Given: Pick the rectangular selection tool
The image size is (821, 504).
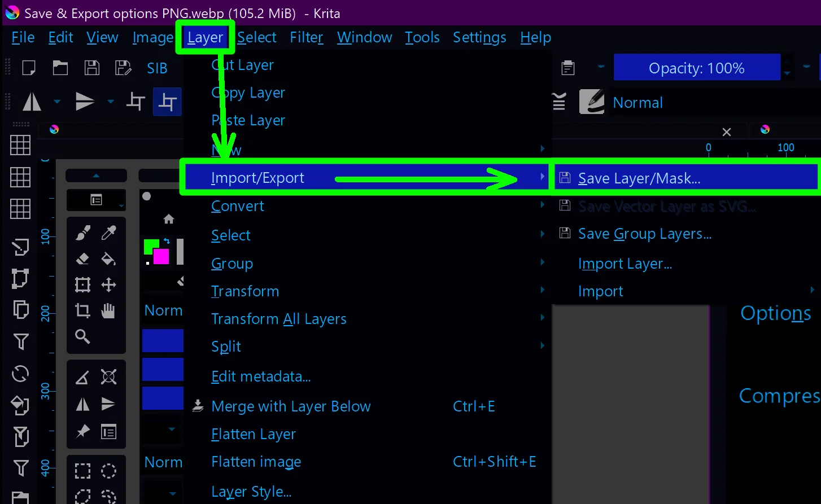Looking at the screenshot, I should tap(83, 471).
